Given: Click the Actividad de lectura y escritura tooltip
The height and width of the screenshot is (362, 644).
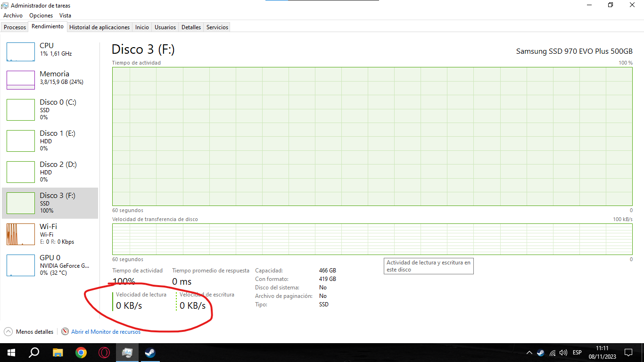Looking at the screenshot, I should [x=429, y=266].
